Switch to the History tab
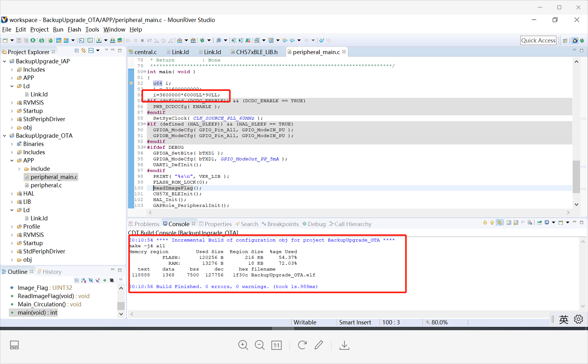This screenshot has width=588, height=364. pos(50,272)
